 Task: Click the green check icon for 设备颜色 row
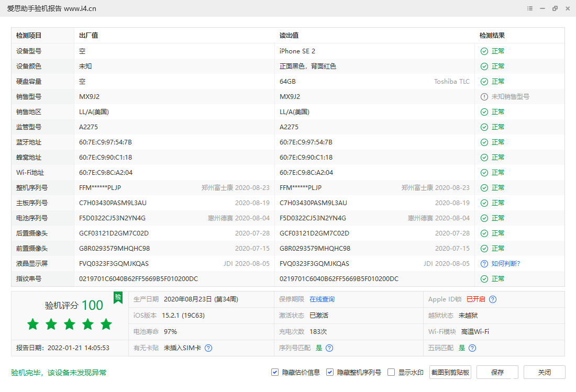pos(484,66)
